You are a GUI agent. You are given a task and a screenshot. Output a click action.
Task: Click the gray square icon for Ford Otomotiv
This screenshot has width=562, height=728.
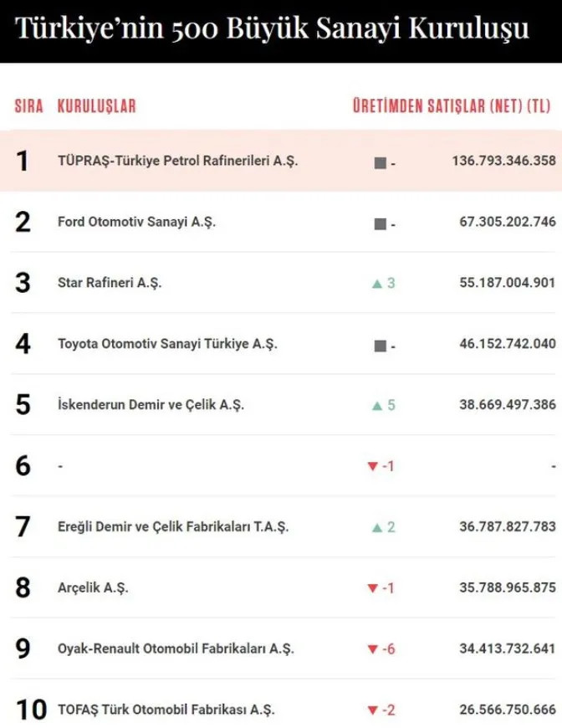tap(380, 223)
